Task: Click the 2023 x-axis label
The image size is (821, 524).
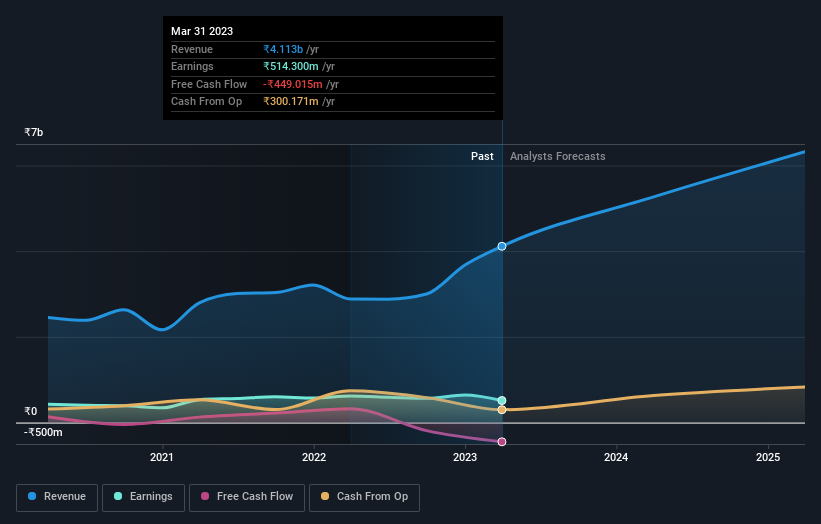Action: pos(465,457)
